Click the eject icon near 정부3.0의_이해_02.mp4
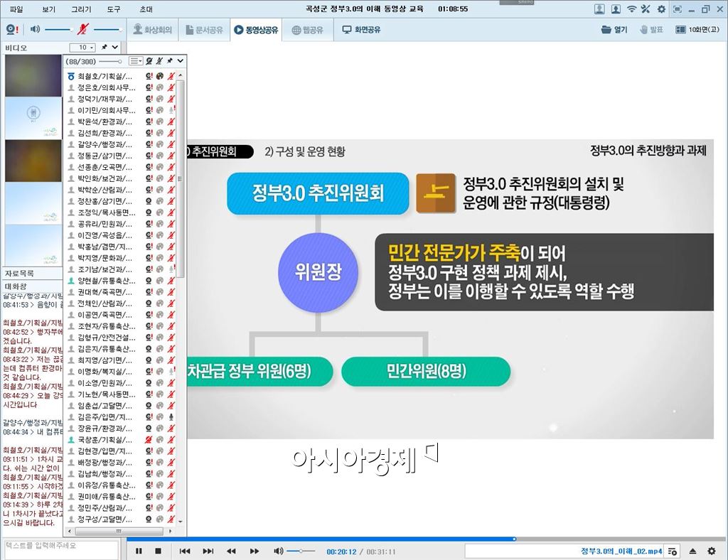 point(693,551)
